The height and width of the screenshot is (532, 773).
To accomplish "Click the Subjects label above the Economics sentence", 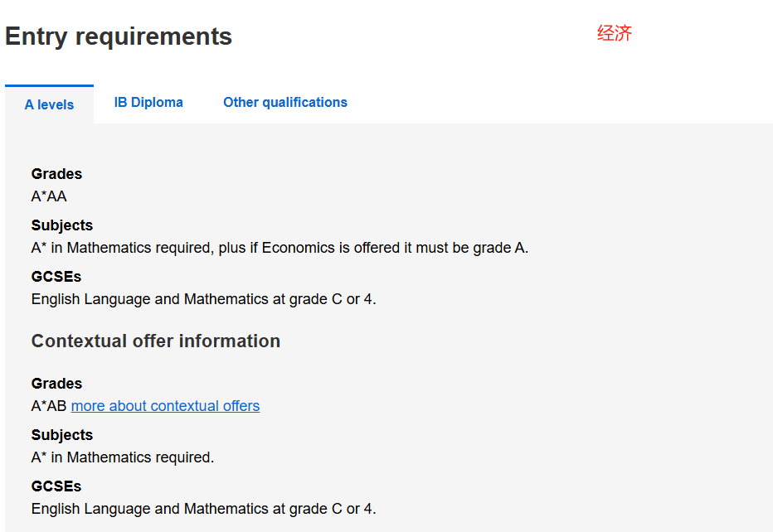I will (x=62, y=225).
